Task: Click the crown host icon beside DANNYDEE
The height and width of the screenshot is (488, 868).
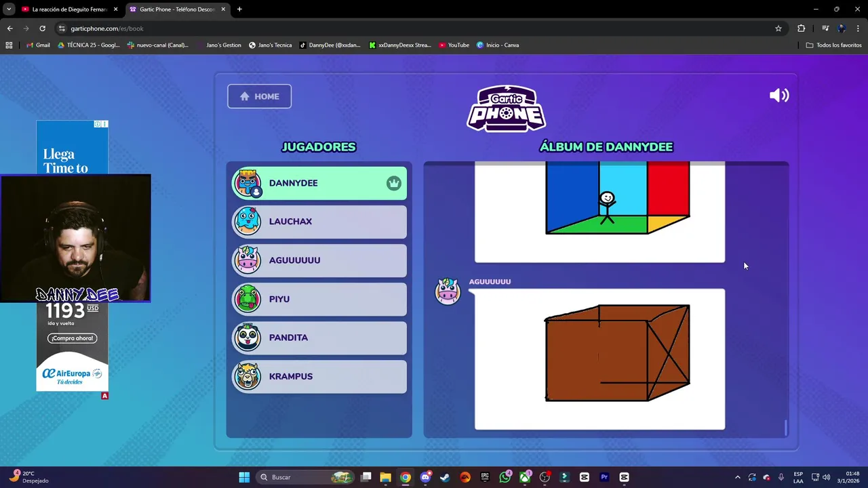Action: pos(394,183)
